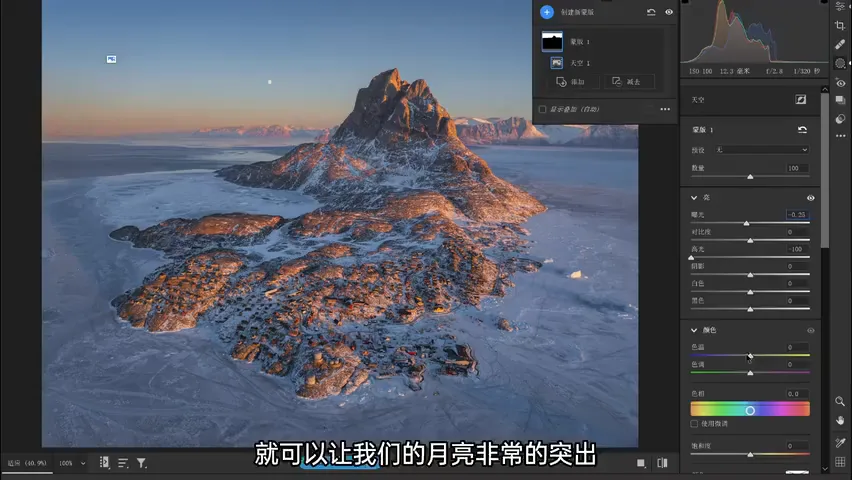This screenshot has width=852, height=480.
Task: Open the 100% zoom level dropdown
Action: point(72,463)
